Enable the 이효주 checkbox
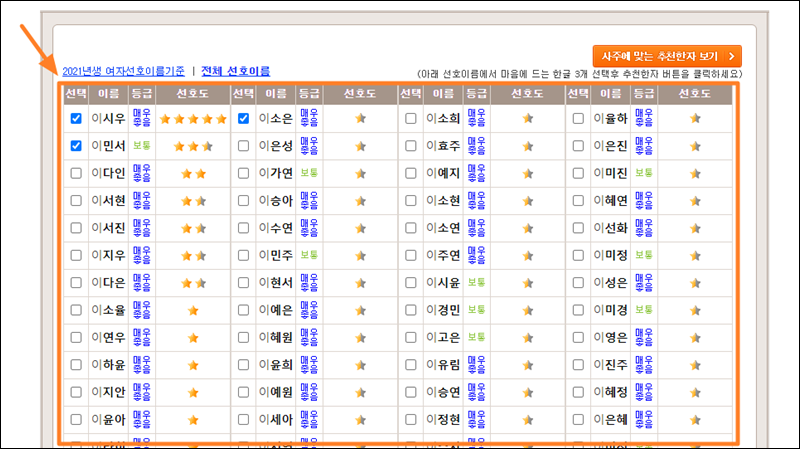This screenshot has height=449, width=800. coord(411,146)
